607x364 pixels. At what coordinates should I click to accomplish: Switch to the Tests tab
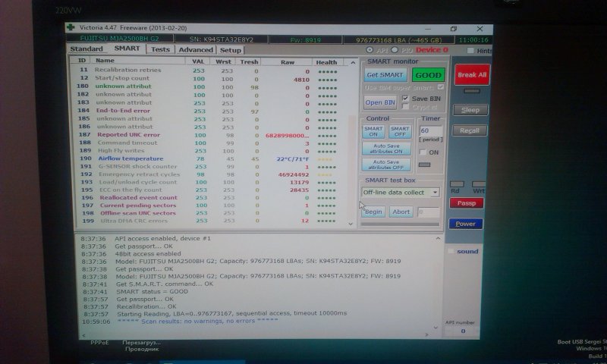coord(160,49)
